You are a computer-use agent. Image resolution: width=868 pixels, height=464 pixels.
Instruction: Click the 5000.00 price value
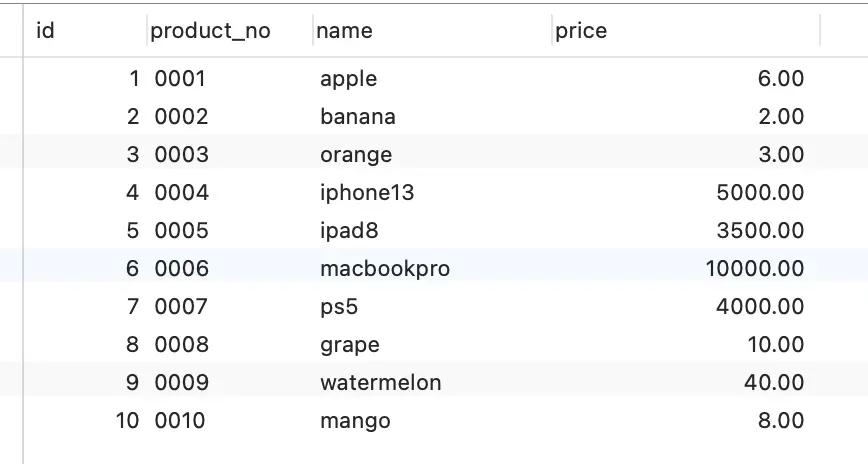[x=760, y=193]
